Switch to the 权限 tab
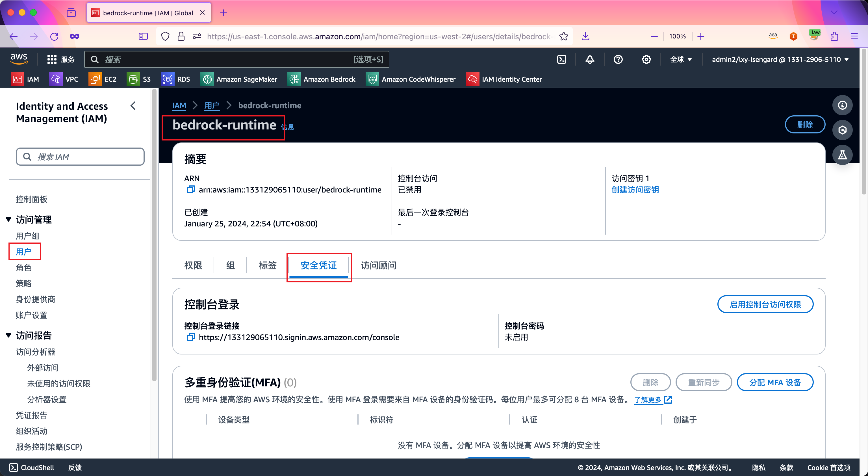 pos(193,265)
